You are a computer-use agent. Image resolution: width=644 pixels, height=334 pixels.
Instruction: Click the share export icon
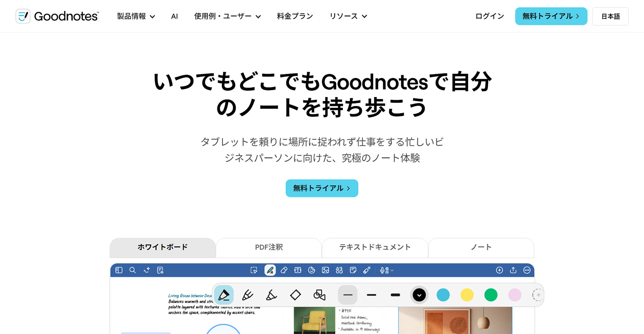(513, 270)
